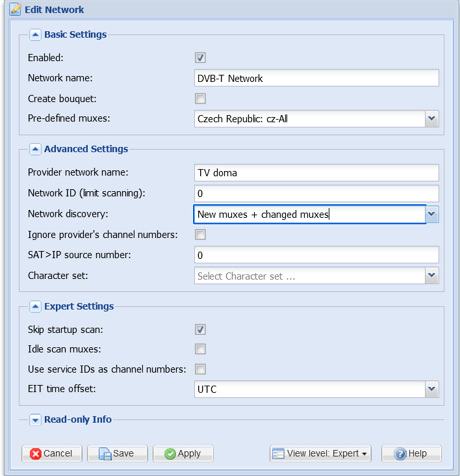Click the Provider network name field
460x476 pixels.
(316, 173)
